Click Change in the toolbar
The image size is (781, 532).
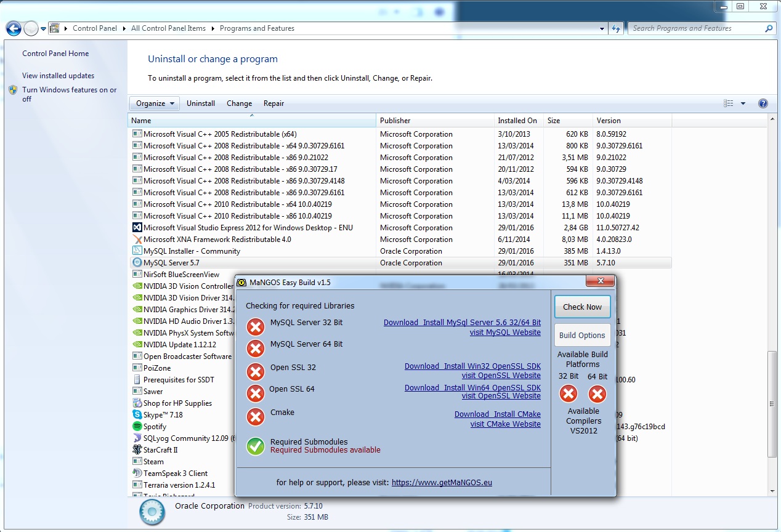point(239,103)
